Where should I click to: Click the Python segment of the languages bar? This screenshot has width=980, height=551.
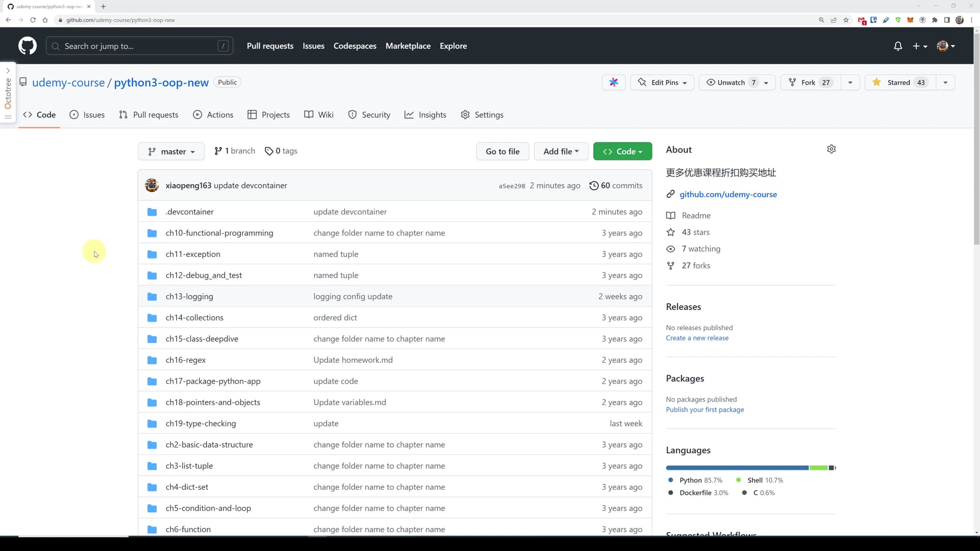click(737, 468)
